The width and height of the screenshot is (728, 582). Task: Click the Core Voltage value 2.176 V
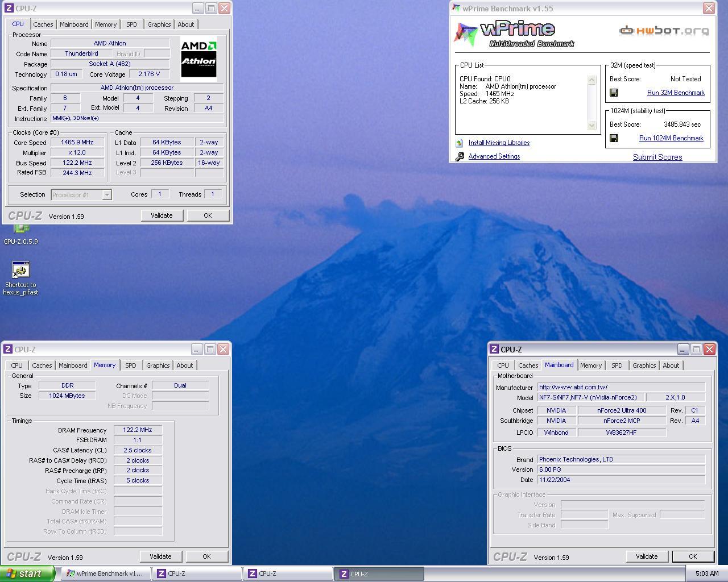[x=149, y=74]
